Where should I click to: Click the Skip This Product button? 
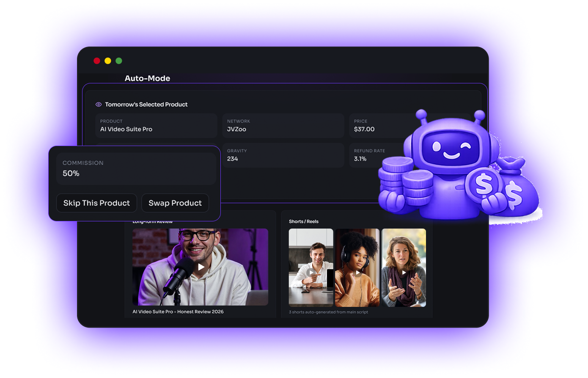tap(96, 203)
